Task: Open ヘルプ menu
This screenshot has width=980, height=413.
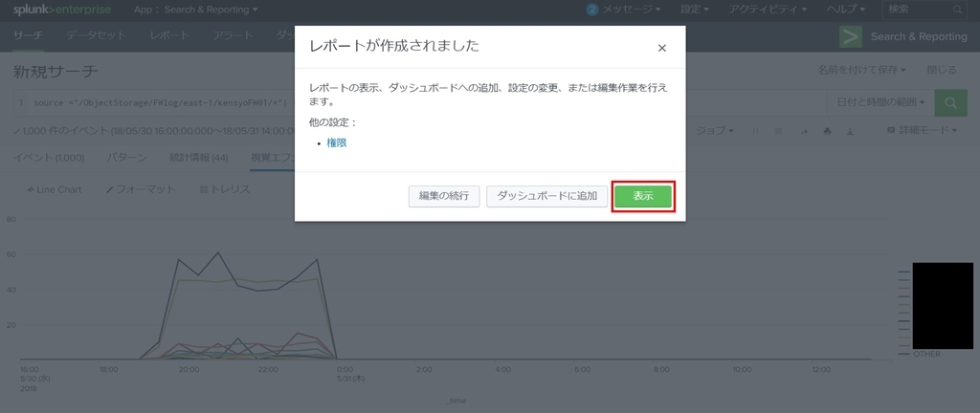Action: tap(846, 10)
